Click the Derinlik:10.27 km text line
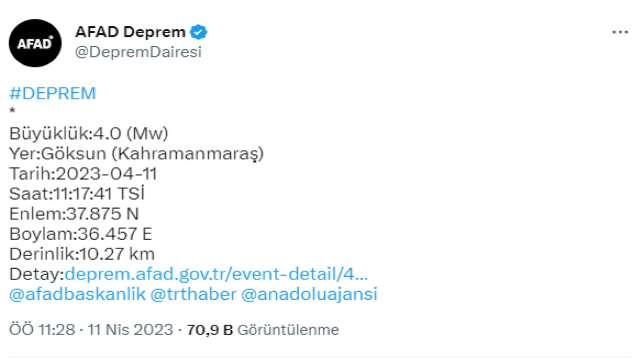Viewport: 644px width, 362px height. coord(82,254)
